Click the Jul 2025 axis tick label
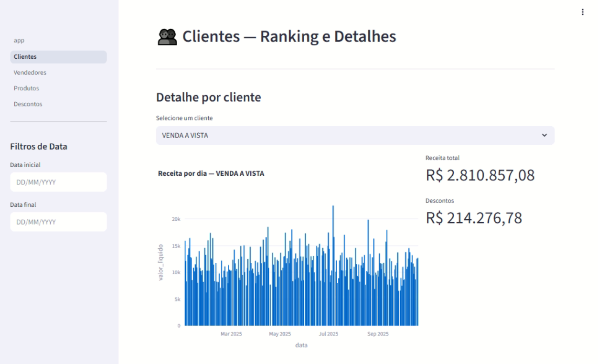The width and height of the screenshot is (598, 364). (x=330, y=333)
